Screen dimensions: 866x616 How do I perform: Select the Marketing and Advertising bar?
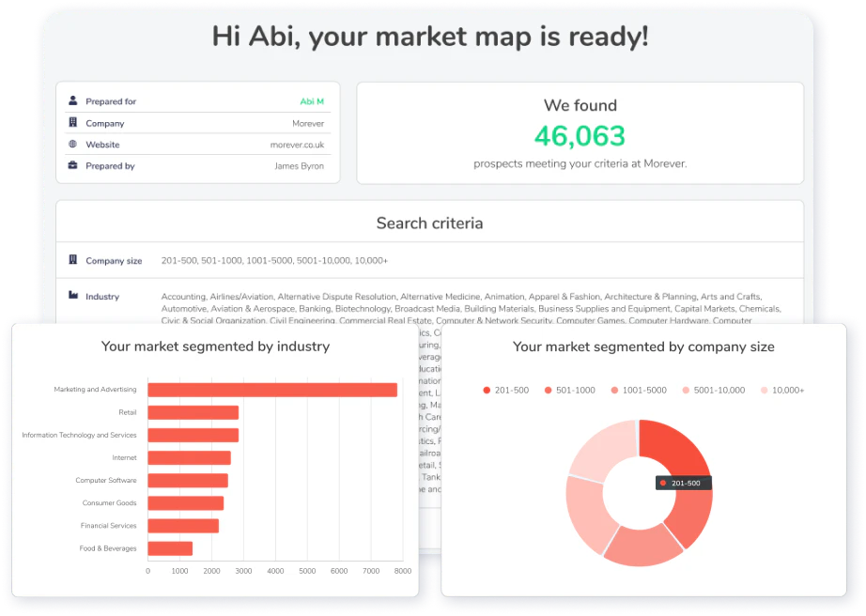272,389
